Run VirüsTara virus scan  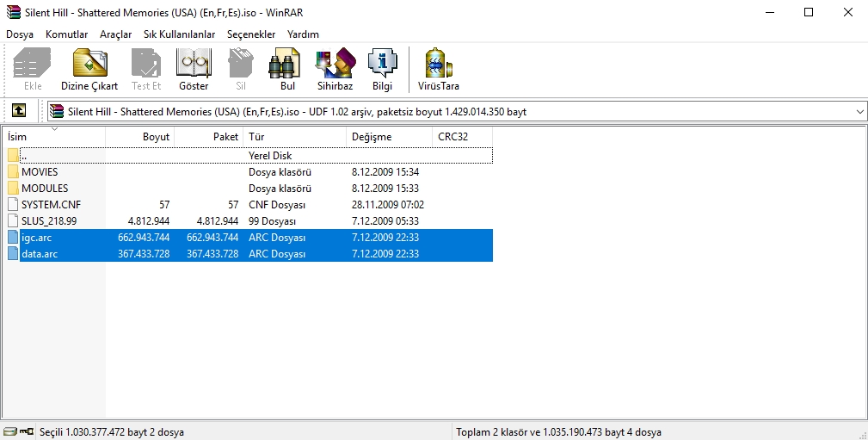click(x=439, y=69)
